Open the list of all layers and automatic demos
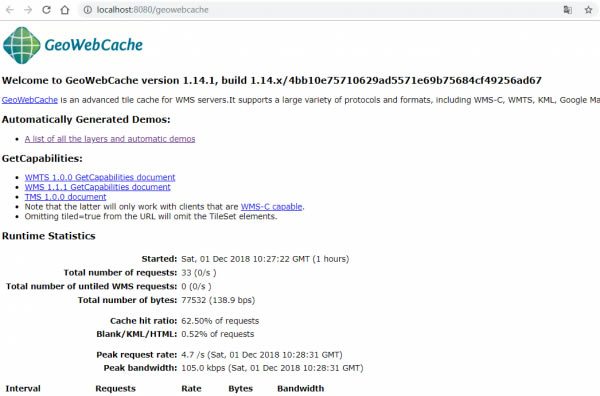 click(x=110, y=139)
